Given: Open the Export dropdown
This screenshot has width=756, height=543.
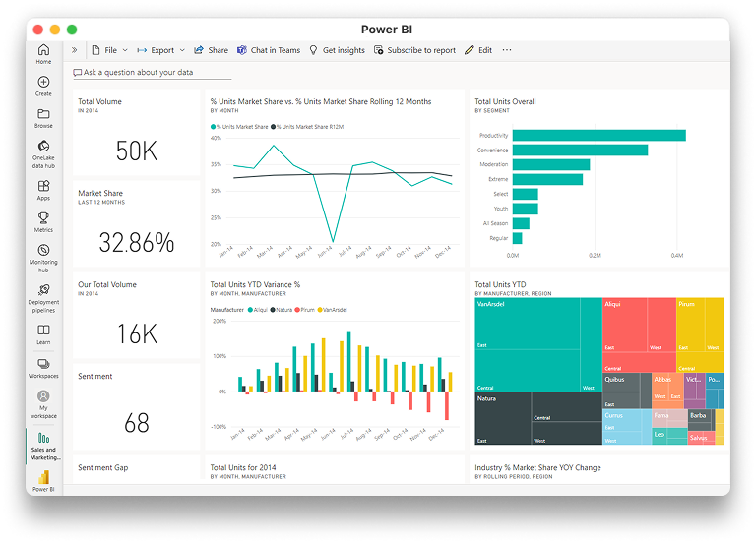Looking at the screenshot, I should pos(161,50).
